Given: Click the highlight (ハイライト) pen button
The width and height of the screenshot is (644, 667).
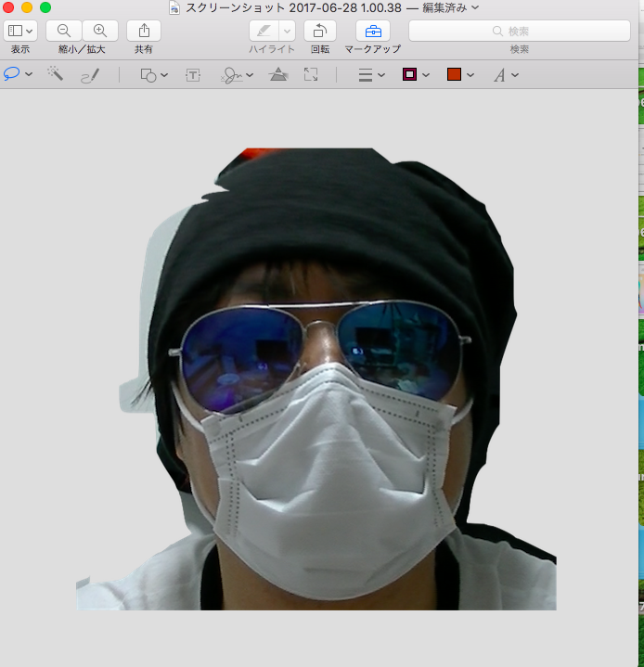Looking at the screenshot, I should point(264,31).
